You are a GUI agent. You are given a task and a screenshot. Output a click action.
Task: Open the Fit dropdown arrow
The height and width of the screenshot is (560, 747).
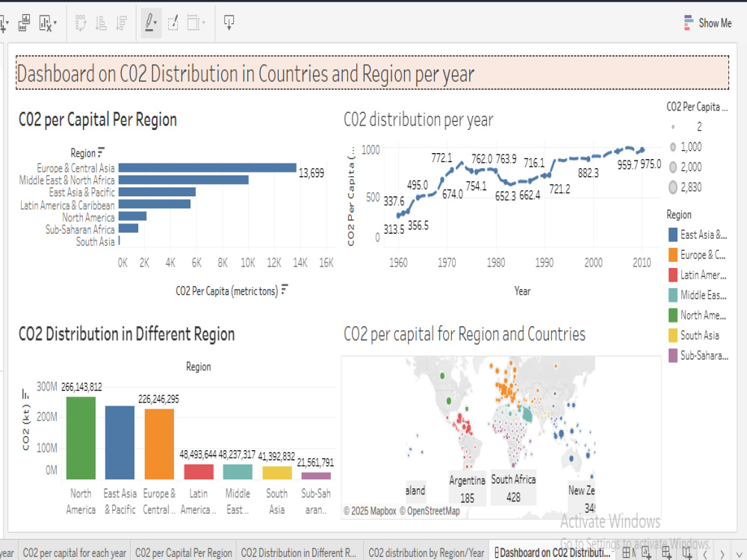tap(204, 22)
